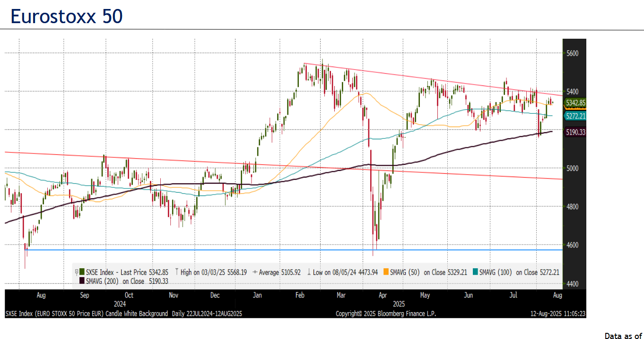Click the 5600 label on the price axis
Viewport: 644px width, 339px height.
(573, 53)
